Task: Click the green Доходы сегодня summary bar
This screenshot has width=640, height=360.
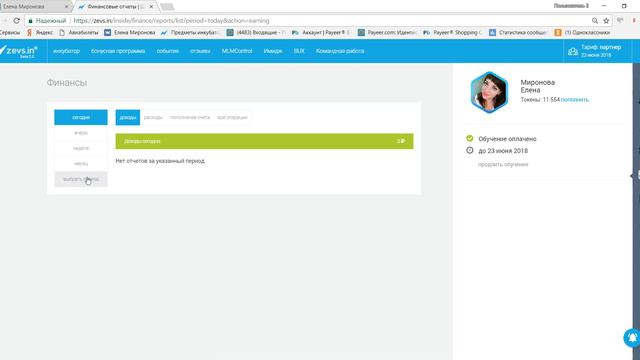Action: (x=264, y=141)
